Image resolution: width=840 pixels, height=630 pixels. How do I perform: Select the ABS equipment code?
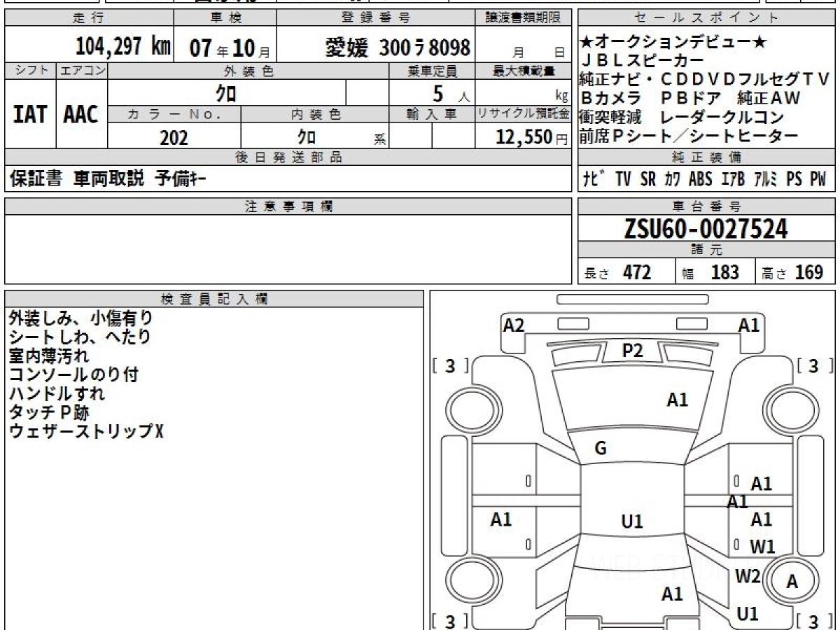(700, 179)
